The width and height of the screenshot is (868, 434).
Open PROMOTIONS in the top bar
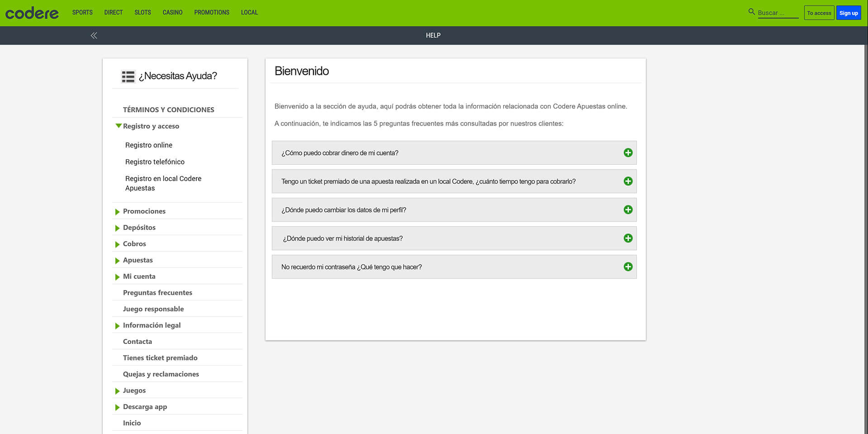[x=212, y=12]
